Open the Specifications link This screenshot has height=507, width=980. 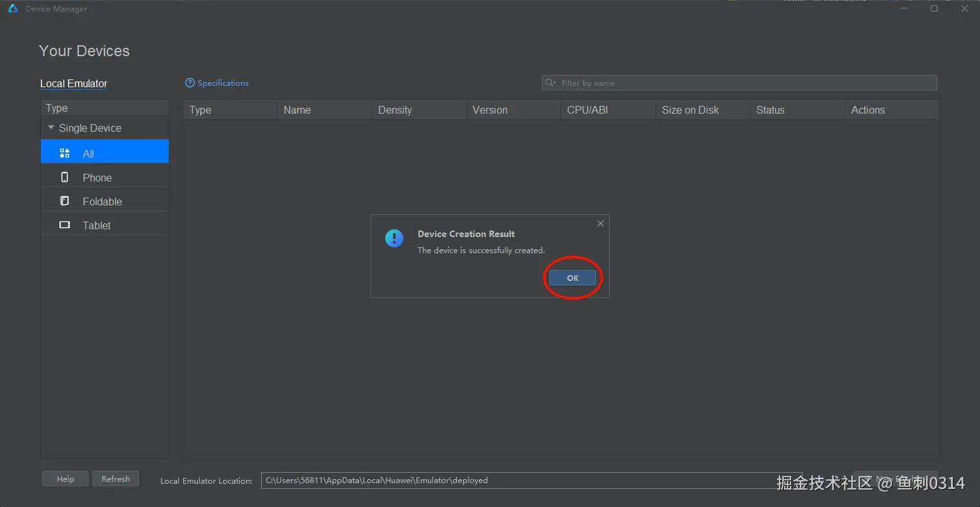click(223, 83)
